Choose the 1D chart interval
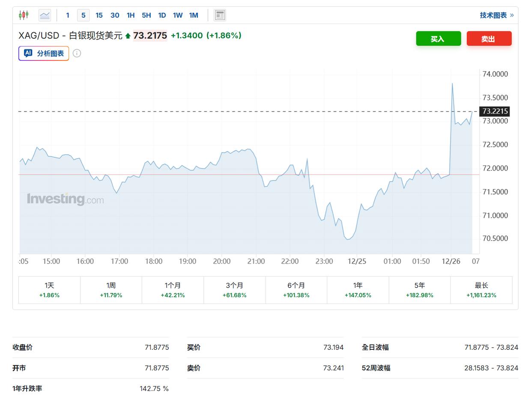 point(162,15)
